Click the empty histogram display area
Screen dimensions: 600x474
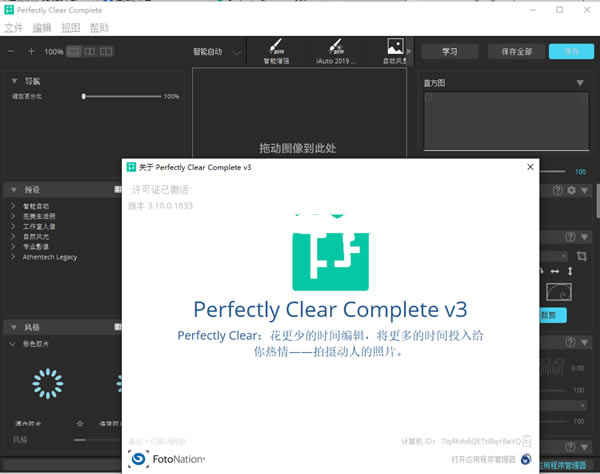[506, 121]
